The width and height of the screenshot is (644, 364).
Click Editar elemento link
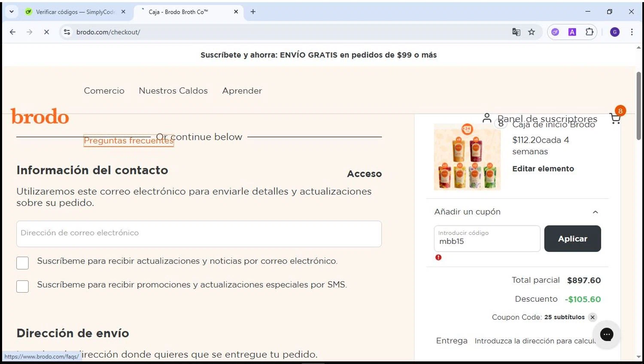click(x=543, y=168)
